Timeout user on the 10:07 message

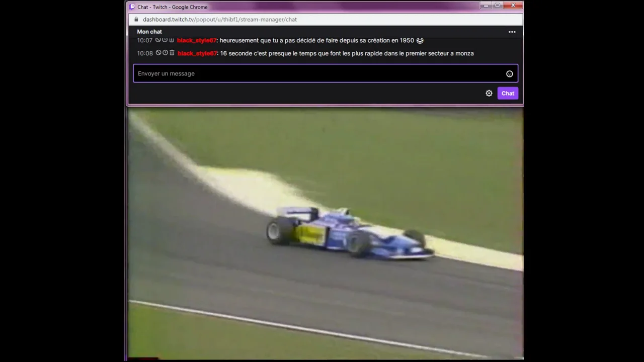pyautogui.click(x=165, y=40)
